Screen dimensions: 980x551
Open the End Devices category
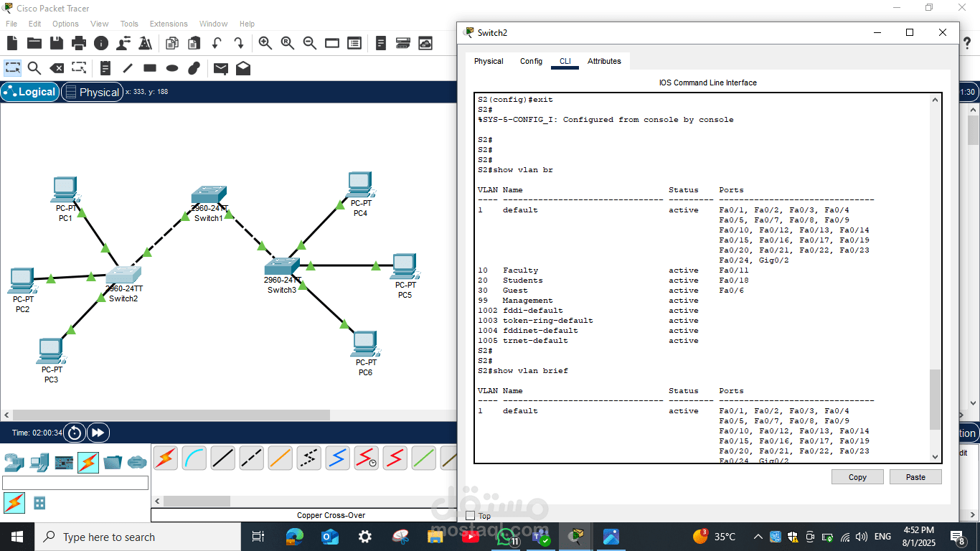point(39,462)
